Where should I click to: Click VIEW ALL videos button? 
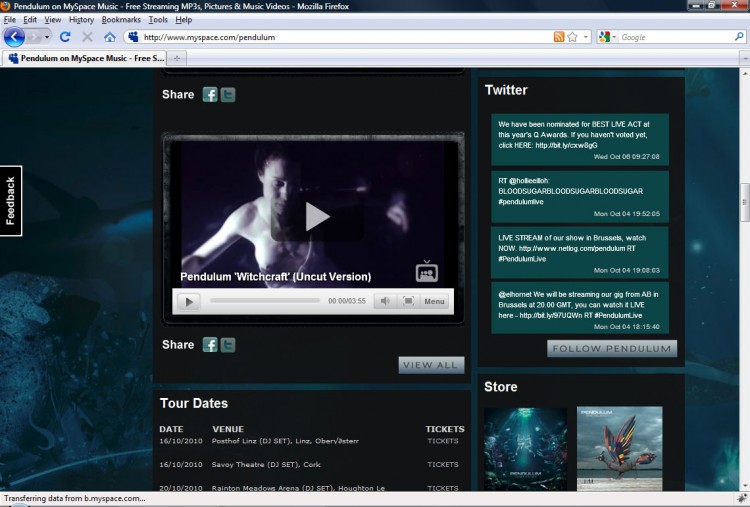click(431, 365)
